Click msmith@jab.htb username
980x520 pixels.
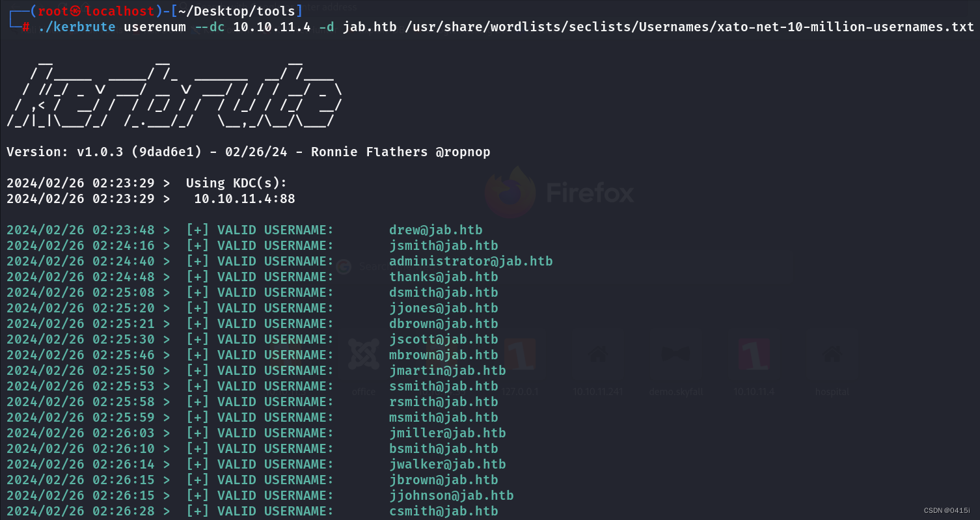pyautogui.click(x=444, y=418)
